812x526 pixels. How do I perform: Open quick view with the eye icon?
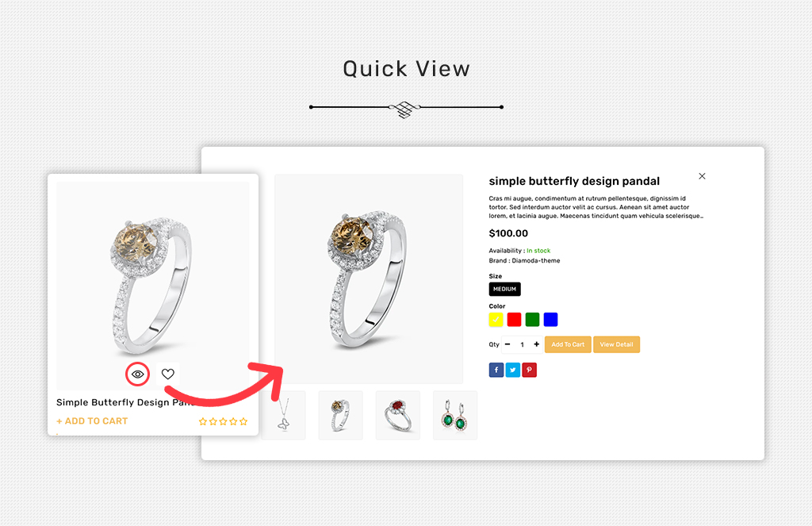tap(137, 374)
